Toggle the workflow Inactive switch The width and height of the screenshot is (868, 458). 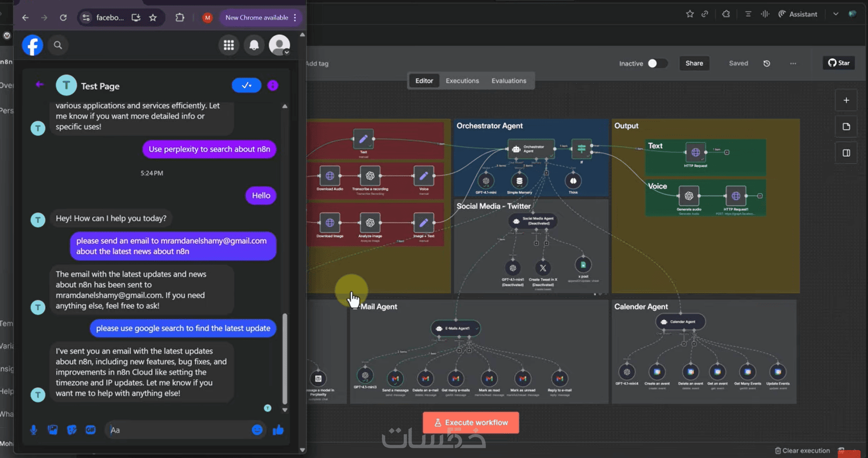click(657, 63)
